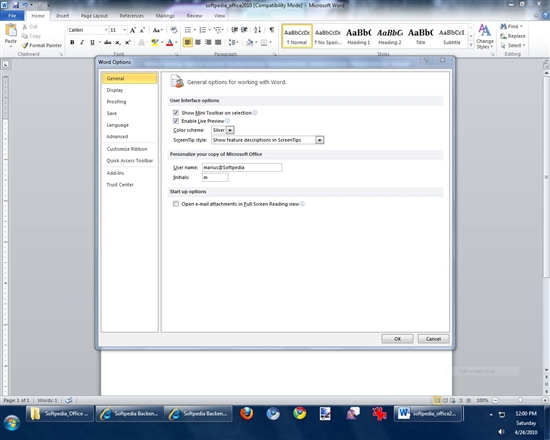550x440 pixels.
Task: Click Align Text Right icon
Action: pyautogui.click(x=208, y=42)
